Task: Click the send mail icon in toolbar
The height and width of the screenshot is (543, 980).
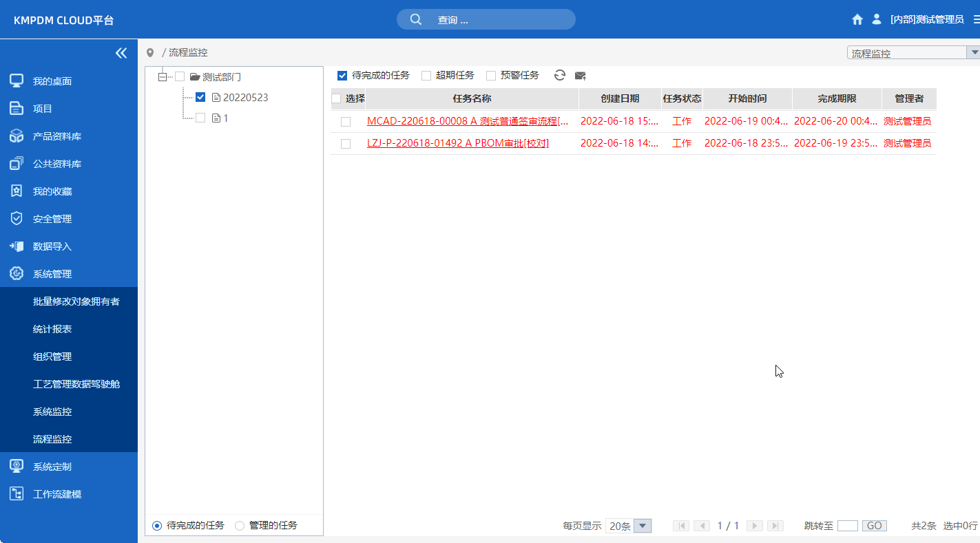Action: pos(580,76)
